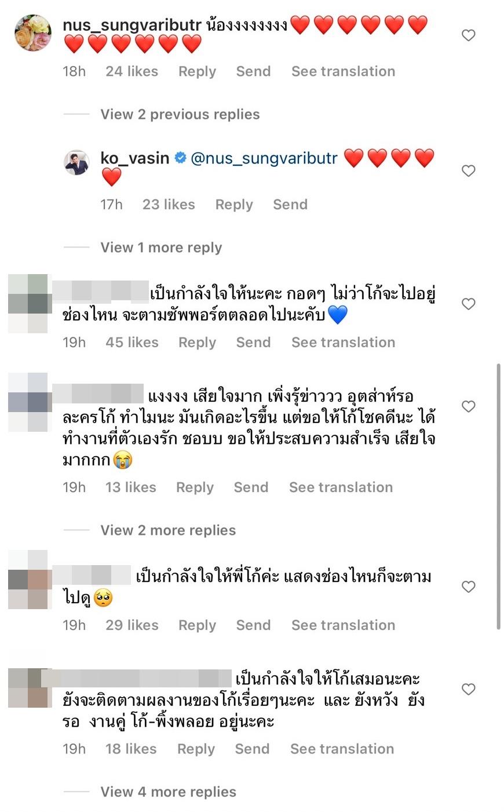Tap the heart beside the pleading face comment

(469, 587)
